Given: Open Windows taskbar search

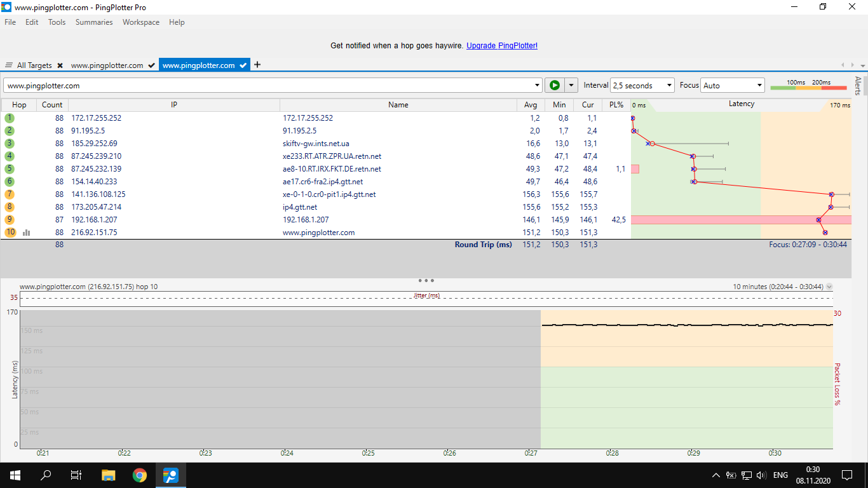Looking at the screenshot, I should click(x=46, y=475).
